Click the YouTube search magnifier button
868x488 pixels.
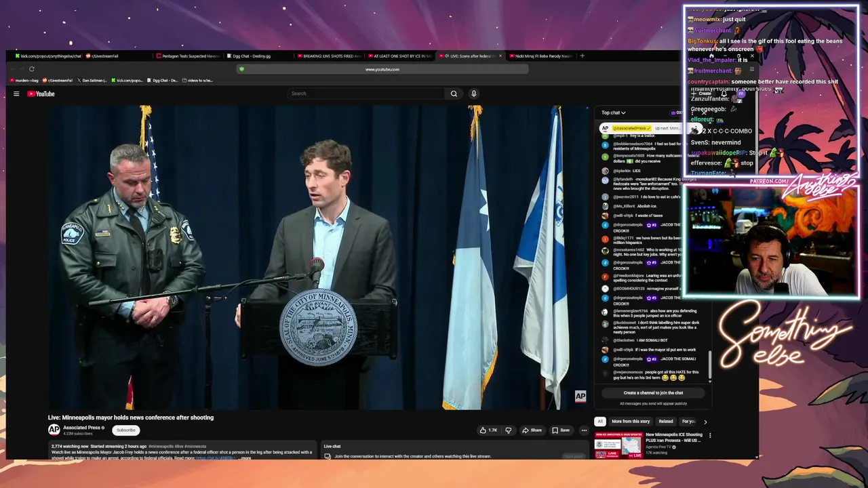[454, 94]
